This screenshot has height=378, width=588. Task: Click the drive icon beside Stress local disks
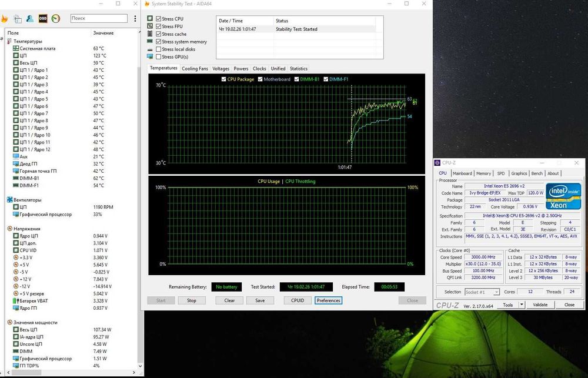150,49
